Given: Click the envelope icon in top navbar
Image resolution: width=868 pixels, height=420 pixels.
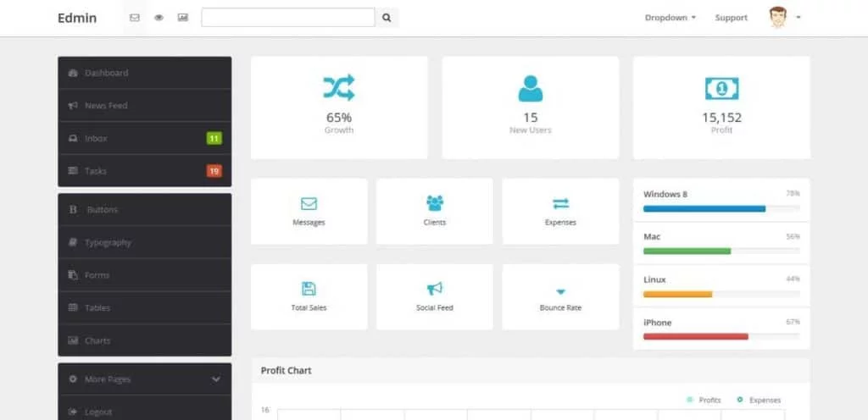Looking at the screenshot, I should (135, 18).
